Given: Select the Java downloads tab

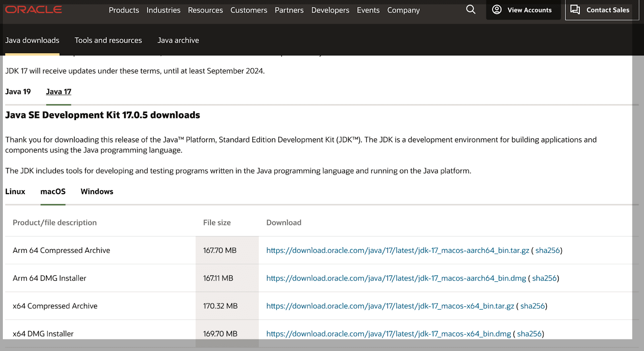Looking at the screenshot, I should [x=32, y=40].
